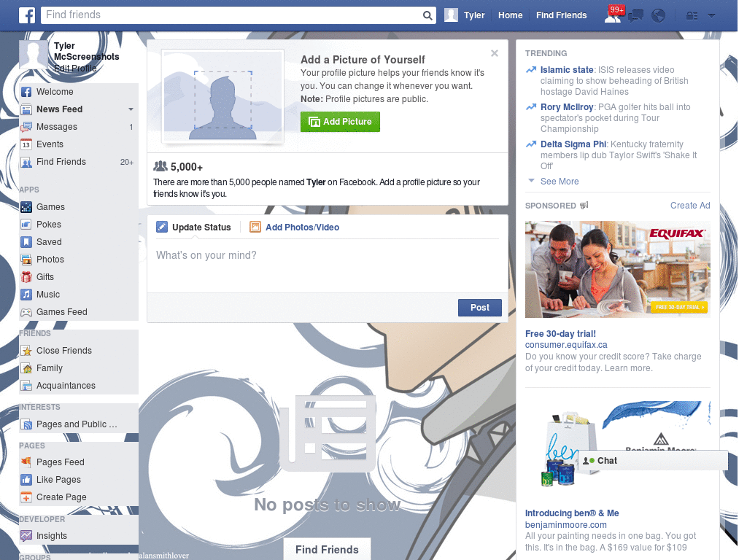The image size is (747, 560).
Task: Open the Games Feed controller icon
Action: pos(26,312)
